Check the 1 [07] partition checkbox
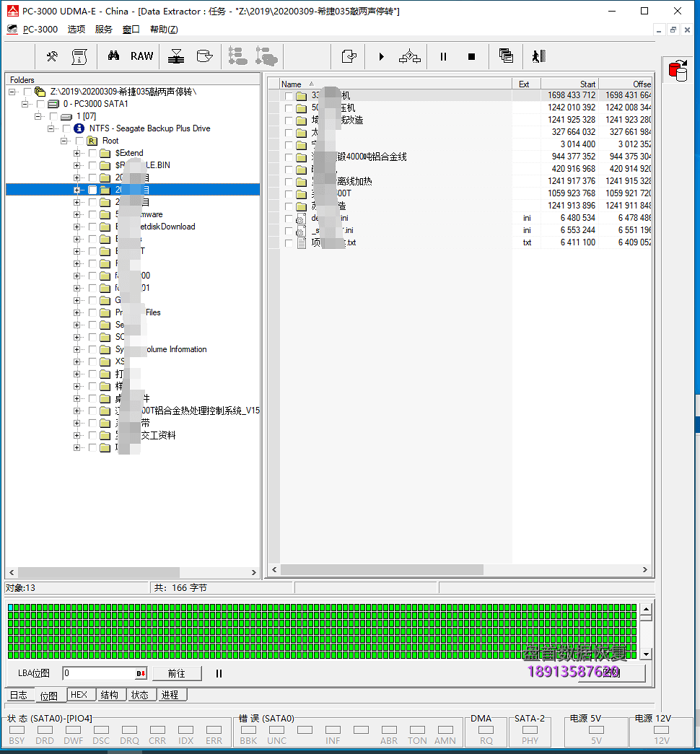This screenshot has height=754, width=700. 53,116
